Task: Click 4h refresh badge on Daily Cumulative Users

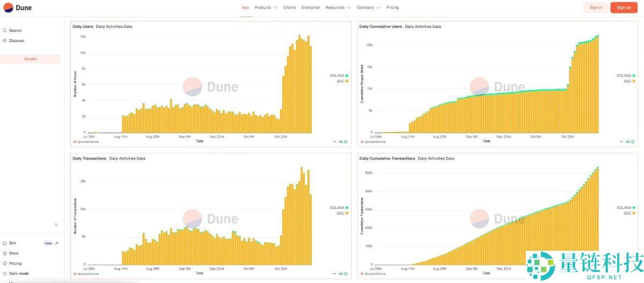Action: [x=629, y=142]
